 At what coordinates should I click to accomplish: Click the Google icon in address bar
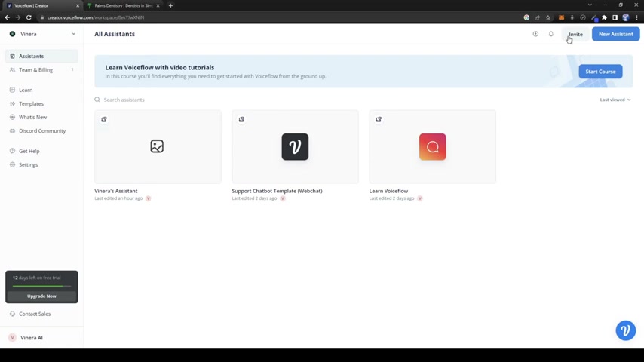(526, 17)
